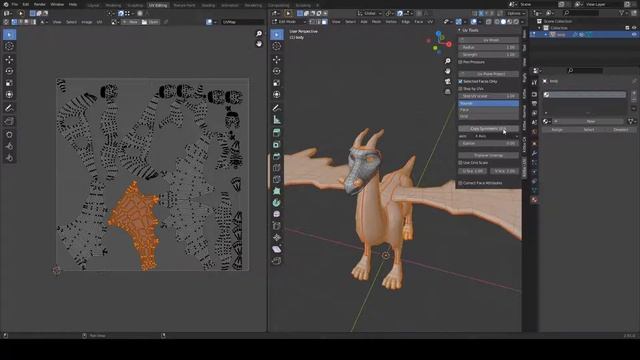
Task: Toggle the Collection visibility eye in outliner
Action: click(634, 28)
